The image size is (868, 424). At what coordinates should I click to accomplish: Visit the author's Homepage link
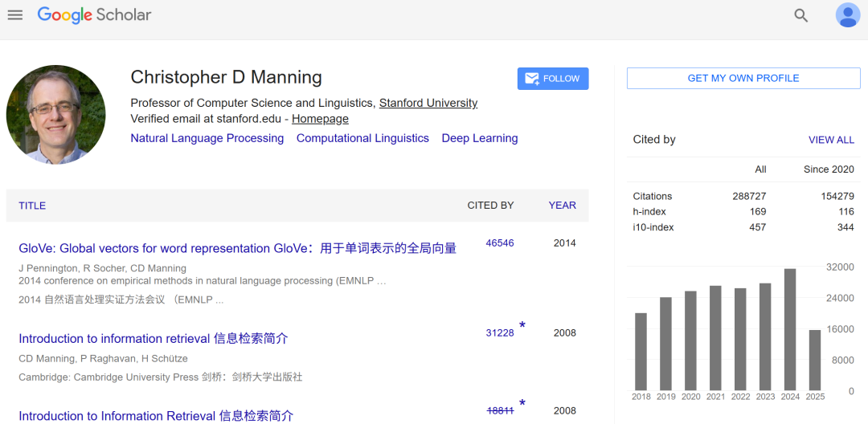[x=320, y=119]
